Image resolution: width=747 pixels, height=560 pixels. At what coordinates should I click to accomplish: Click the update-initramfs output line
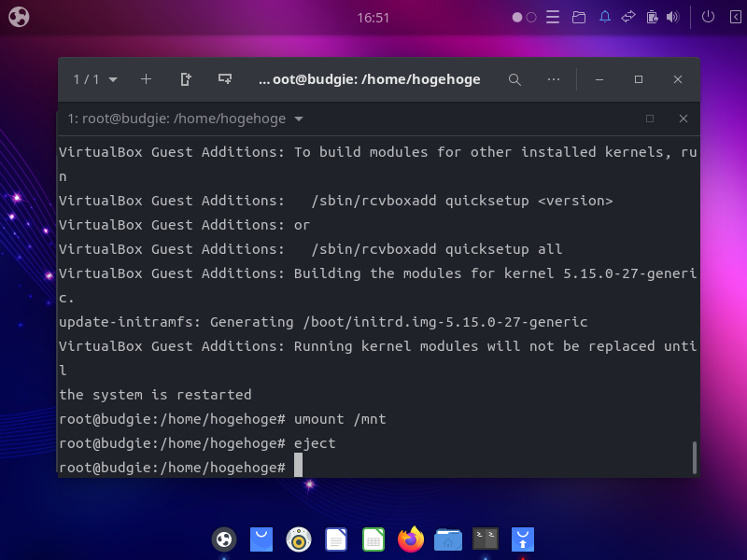point(323,322)
